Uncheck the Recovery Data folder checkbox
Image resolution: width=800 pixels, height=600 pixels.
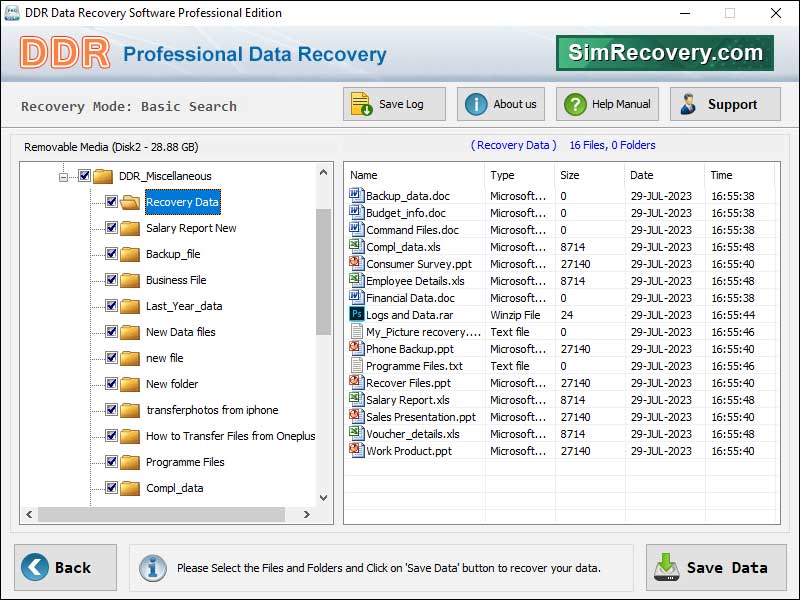click(112, 202)
